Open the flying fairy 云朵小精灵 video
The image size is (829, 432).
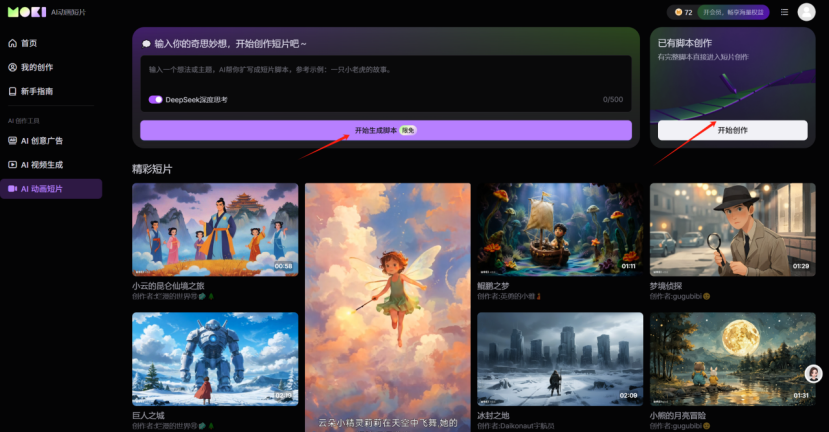pyautogui.click(x=388, y=307)
